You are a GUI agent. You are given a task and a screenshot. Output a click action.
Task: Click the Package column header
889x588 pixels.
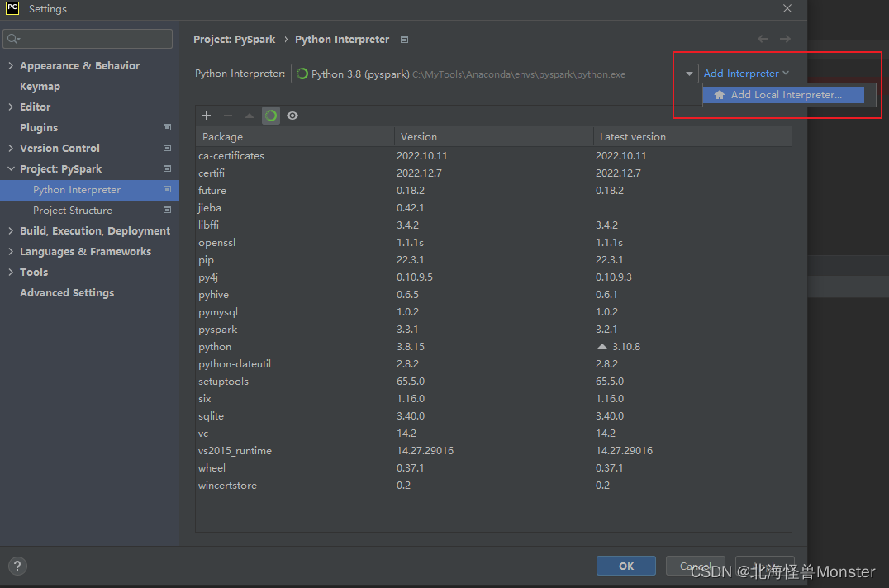click(x=295, y=136)
